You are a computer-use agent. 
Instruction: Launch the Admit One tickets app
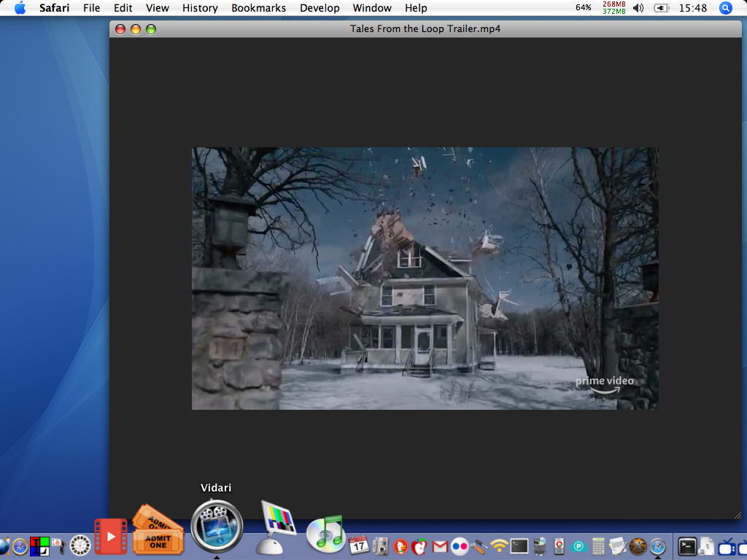click(x=158, y=530)
